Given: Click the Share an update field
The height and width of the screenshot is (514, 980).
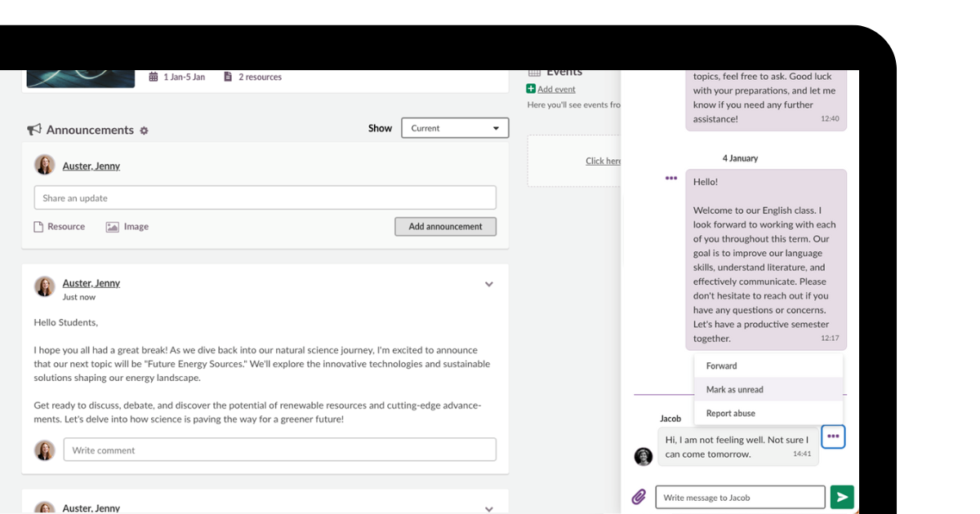Looking at the screenshot, I should pos(265,198).
